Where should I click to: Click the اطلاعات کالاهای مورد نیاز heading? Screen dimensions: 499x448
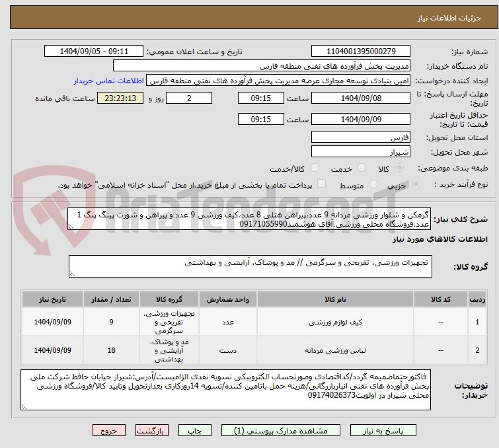440,239
